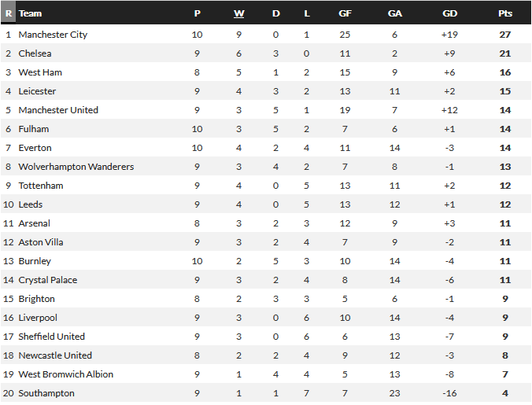The height and width of the screenshot is (405, 532).
Task: Sort by W wins column header
Action: [239, 13]
